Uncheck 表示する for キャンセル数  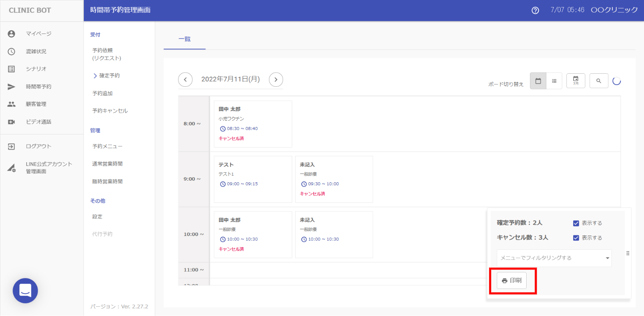click(576, 238)
